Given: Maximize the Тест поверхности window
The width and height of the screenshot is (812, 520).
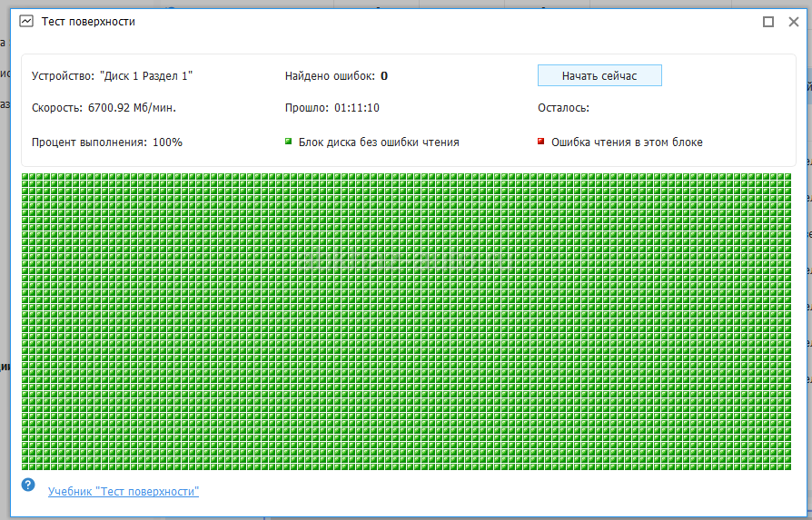Looking at the screenshot, I should [768, 21].
